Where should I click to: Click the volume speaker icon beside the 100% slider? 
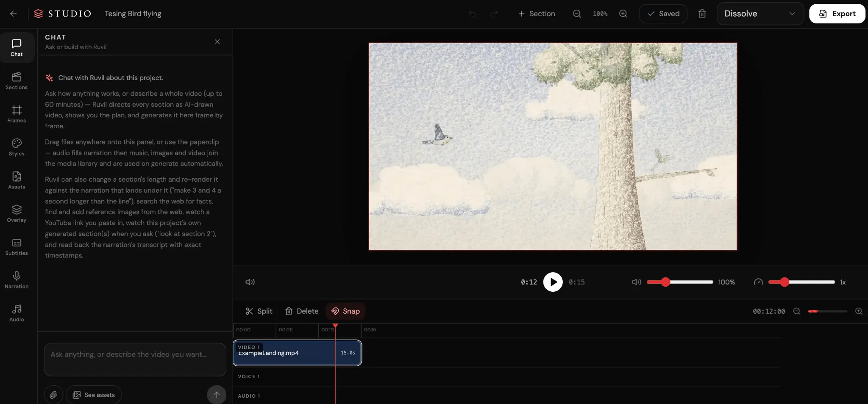click(636, 282)
